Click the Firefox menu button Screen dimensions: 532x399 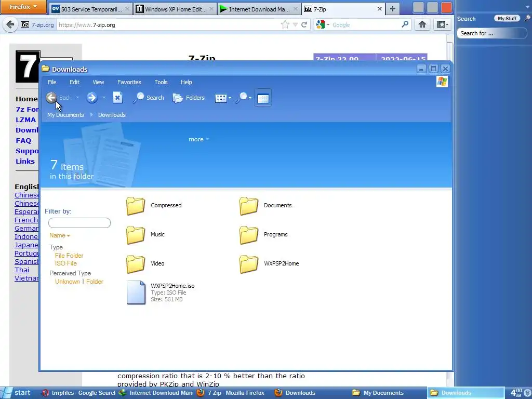tap(23, 7)
